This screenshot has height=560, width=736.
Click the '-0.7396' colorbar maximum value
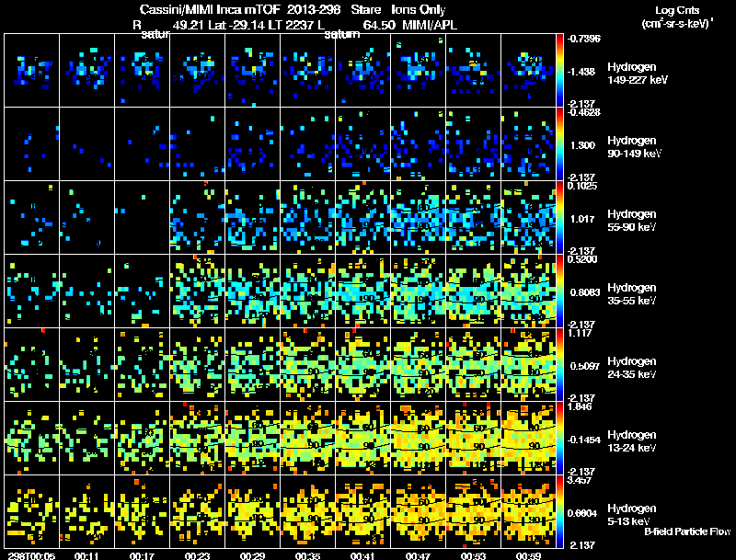[x=583, y=39]
